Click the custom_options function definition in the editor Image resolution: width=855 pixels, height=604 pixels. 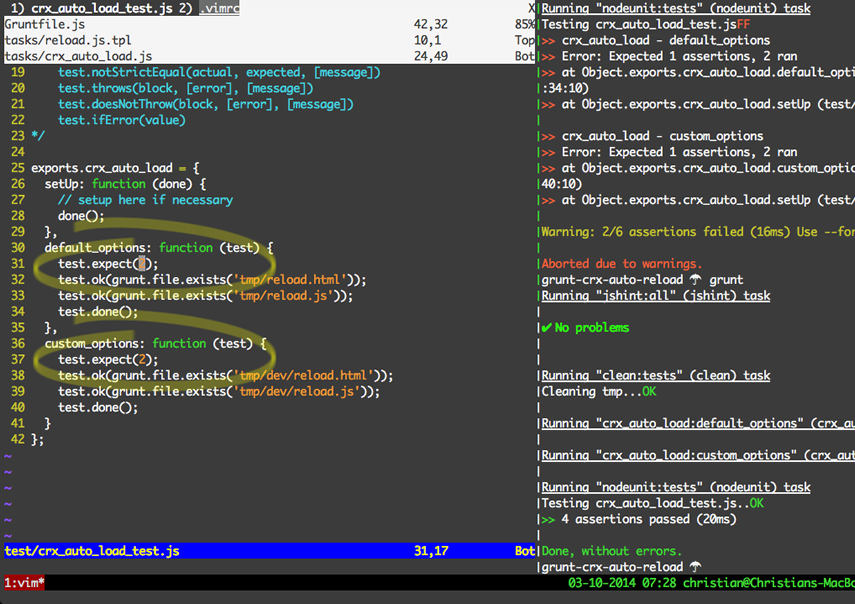click(x=155, y=343)
